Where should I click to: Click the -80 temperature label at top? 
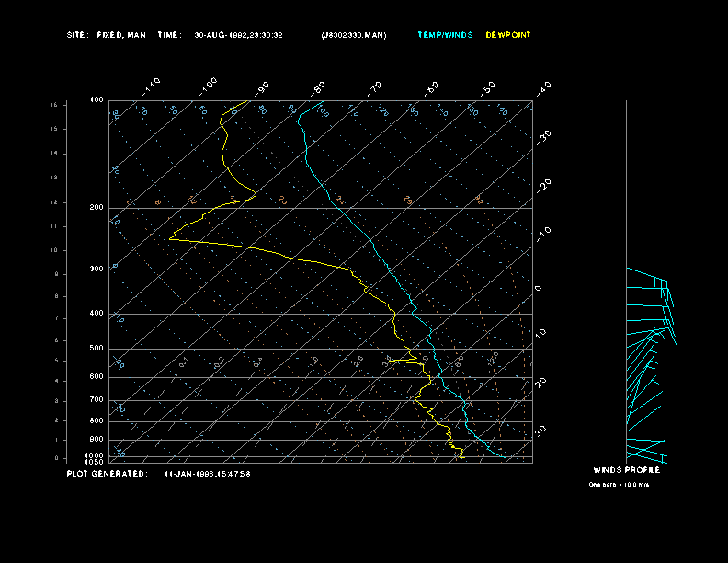[319, 88]
